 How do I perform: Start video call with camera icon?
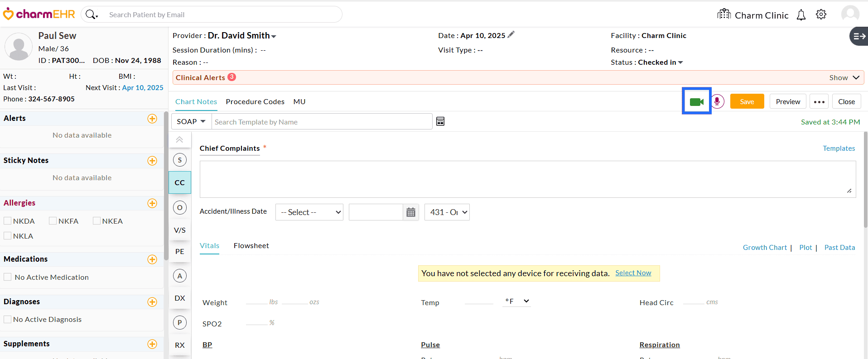[x=696, y=102]
